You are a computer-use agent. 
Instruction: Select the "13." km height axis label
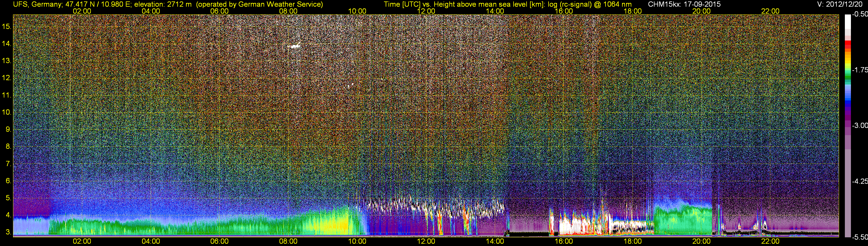pyautogui.click(x=7, y=61)
